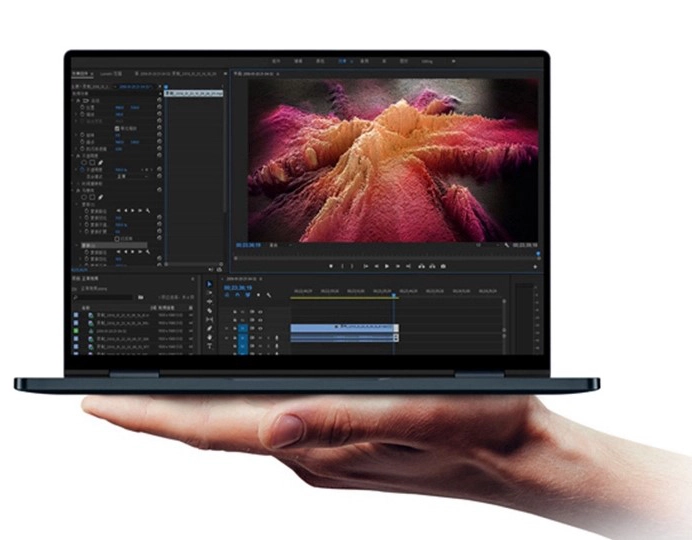This screenshot has width=692, height=540.
Task: Draw free bezier mask under Opacity effect
Action: pyautogui.click(x=101, y=163)
